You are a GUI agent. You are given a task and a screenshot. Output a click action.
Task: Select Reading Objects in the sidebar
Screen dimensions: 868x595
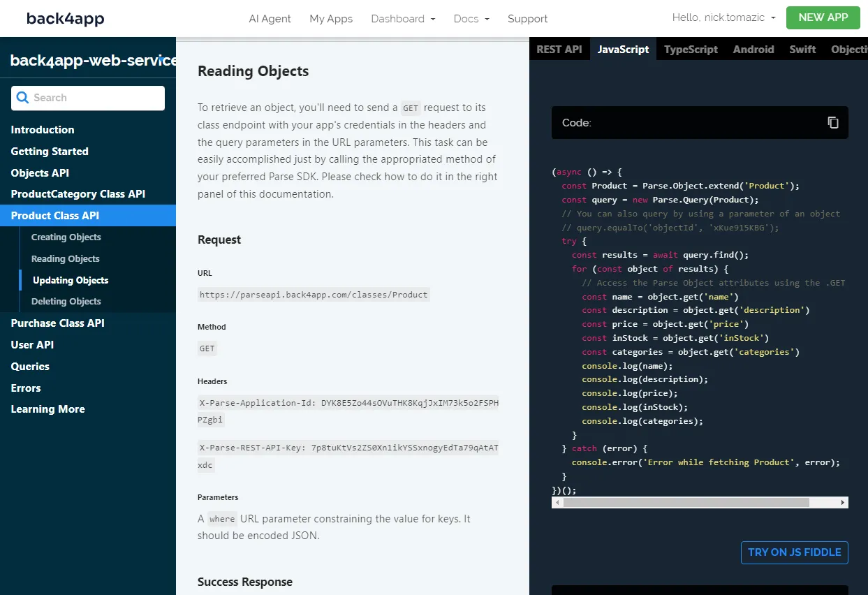[66, 258]
